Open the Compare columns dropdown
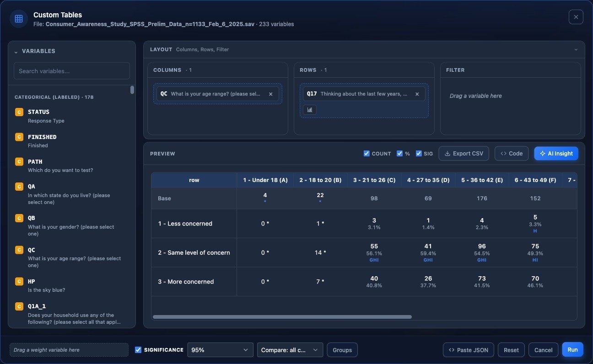The image size is (593, 364). (x=290, y=350)
